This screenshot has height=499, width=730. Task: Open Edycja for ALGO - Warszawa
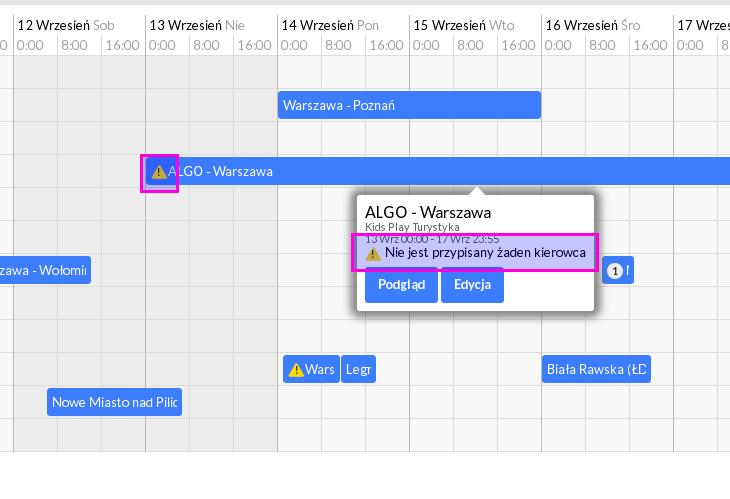[473, 285]
